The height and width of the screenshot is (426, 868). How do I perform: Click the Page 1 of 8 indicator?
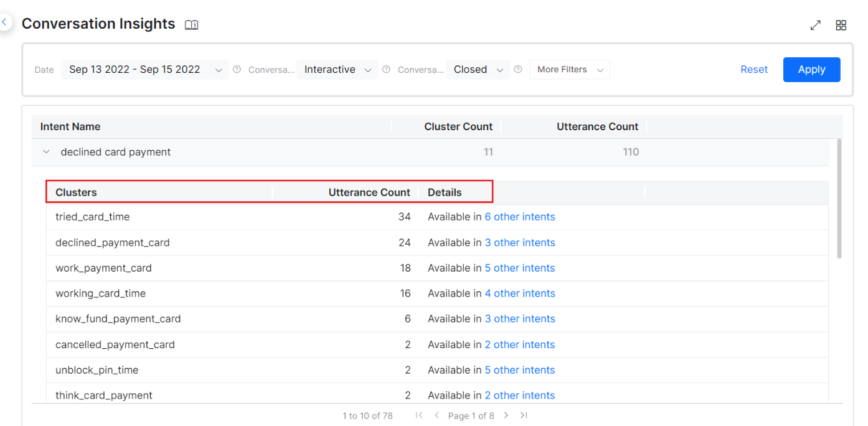click(471, 415)
